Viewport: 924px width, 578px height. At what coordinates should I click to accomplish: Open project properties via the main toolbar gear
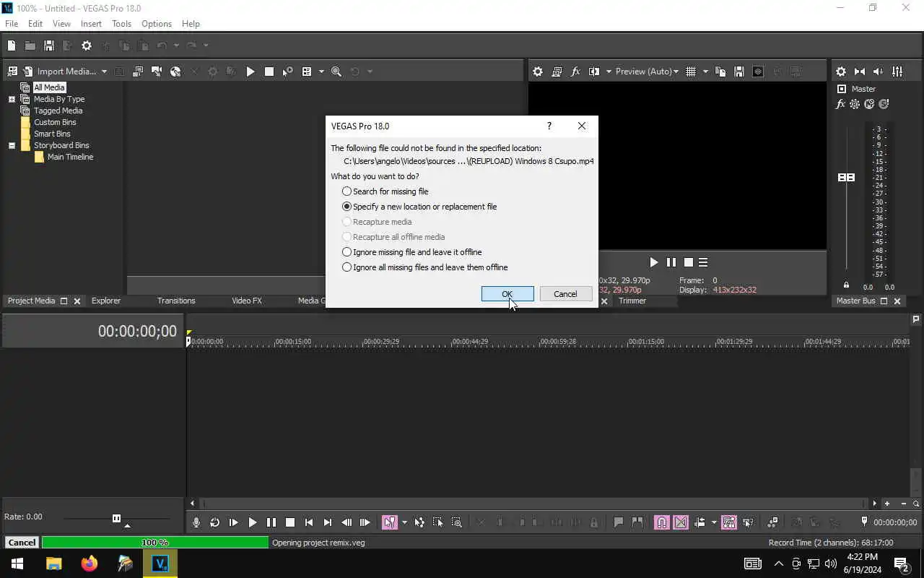[87, 46]
